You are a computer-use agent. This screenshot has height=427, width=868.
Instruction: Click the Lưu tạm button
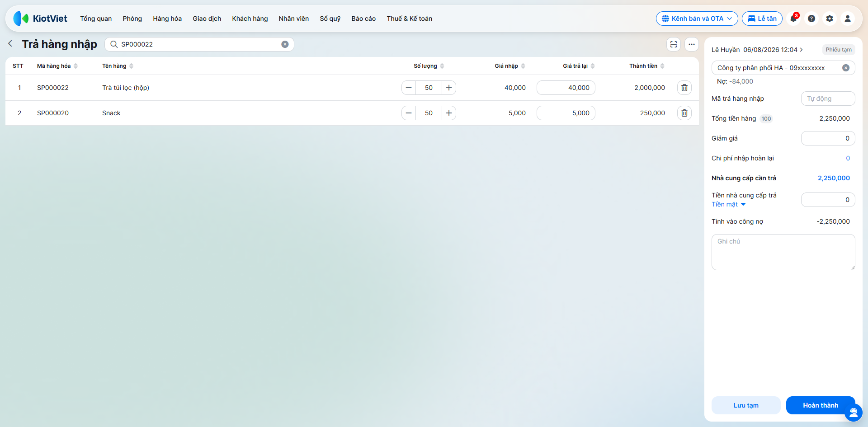point(746,405)
